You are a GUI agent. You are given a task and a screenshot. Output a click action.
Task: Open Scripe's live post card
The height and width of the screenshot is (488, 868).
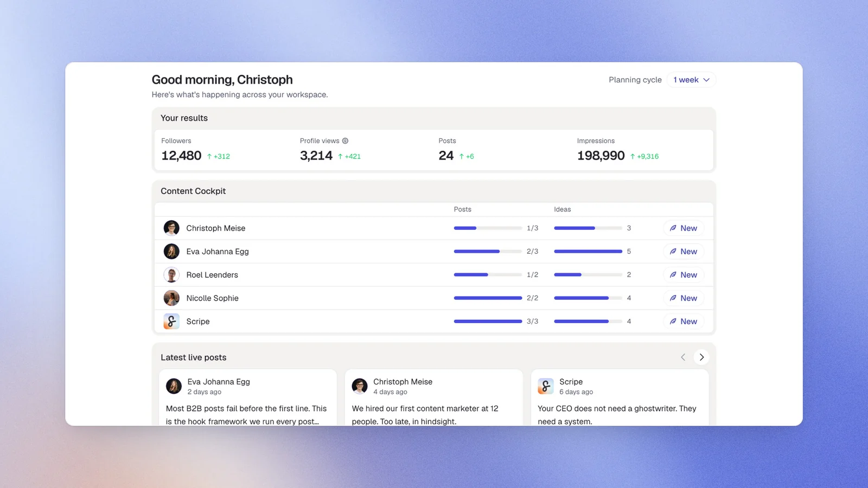[x=620, y=398]
